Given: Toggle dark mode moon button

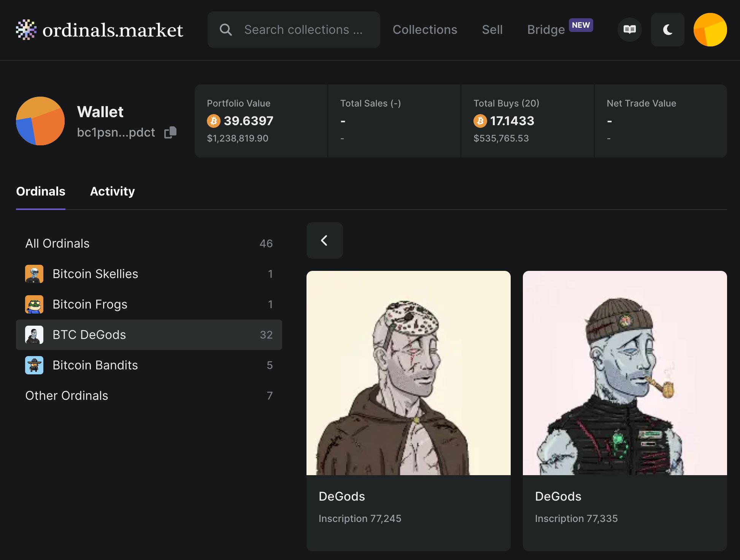Looking at the screenshot, I should tap(667, 30).
